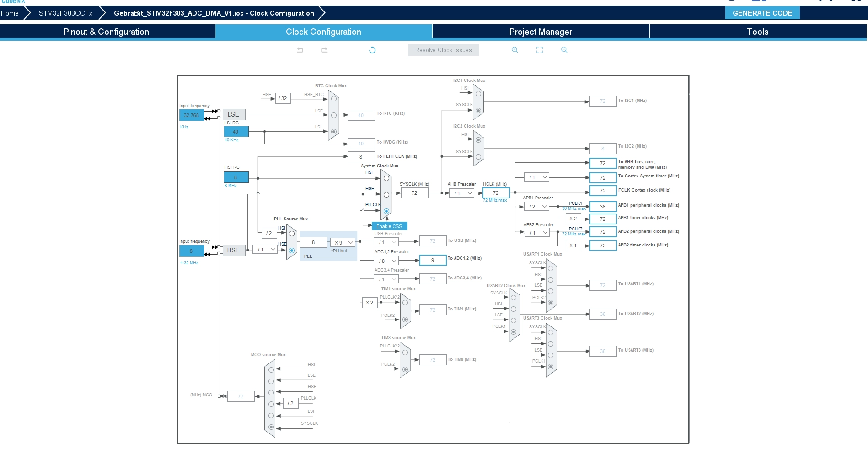Open the Tools tab
This screenshot has width=868, height=454.
(758, 32)
